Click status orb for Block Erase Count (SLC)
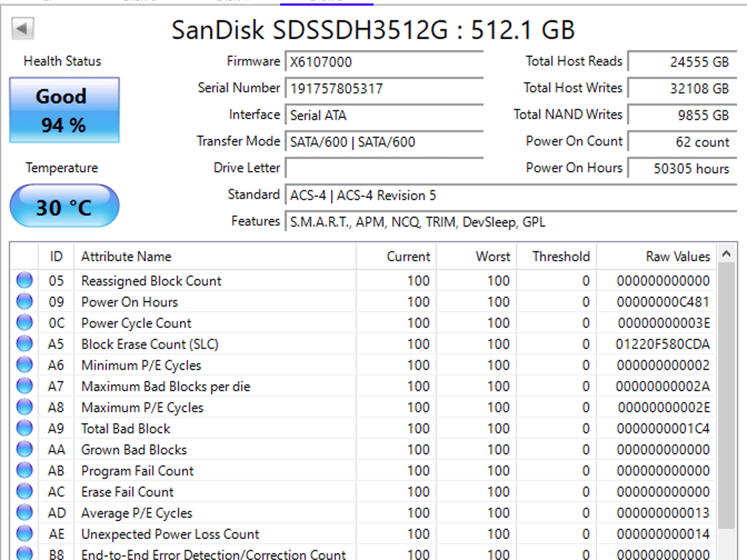The width and height of the screenshot is (747, 560). pyautogui.click(x=24, y=344)
